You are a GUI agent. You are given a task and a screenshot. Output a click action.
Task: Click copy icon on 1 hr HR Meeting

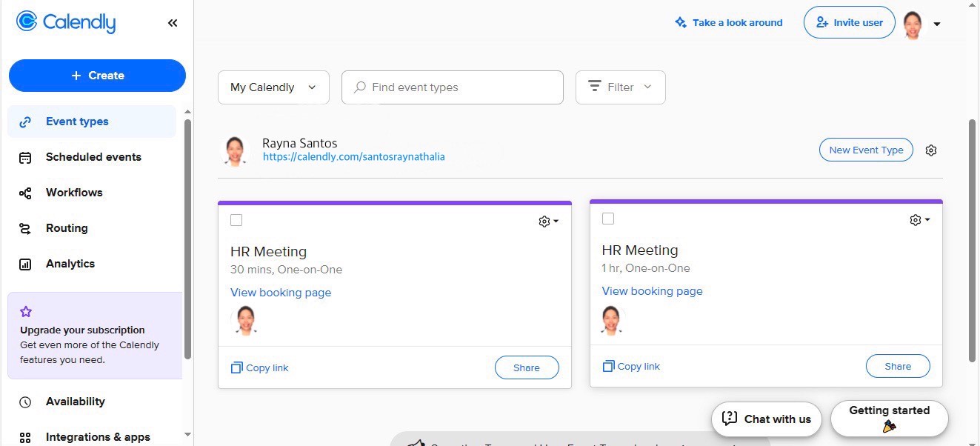(x=608, y=366)
